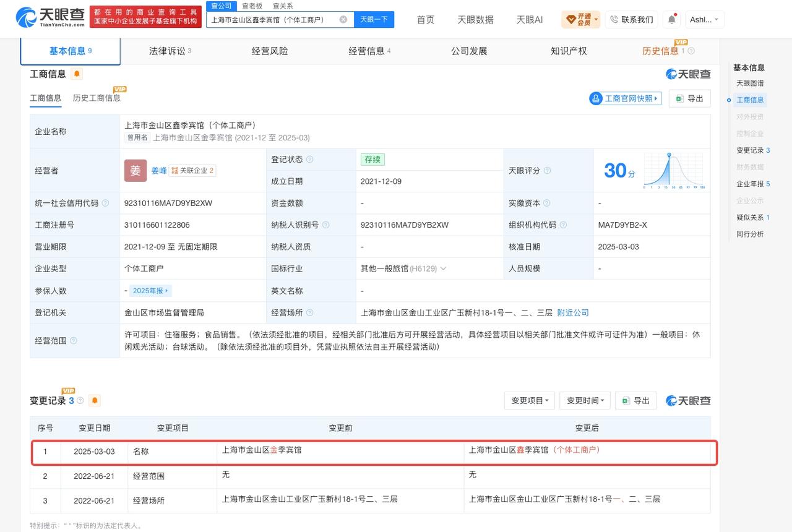
Task: Click the 曾用名 tag under company name
Action: pyautogui.click(x=137, y=137)
